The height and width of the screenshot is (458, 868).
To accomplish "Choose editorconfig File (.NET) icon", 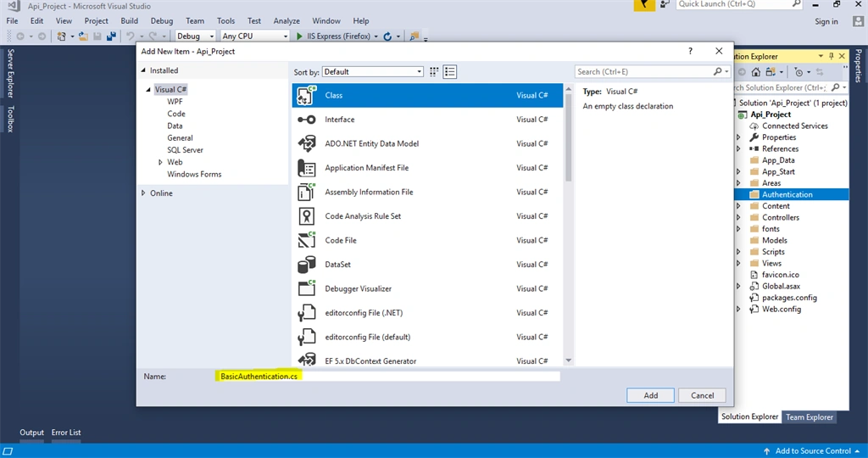I will [306, 313].
